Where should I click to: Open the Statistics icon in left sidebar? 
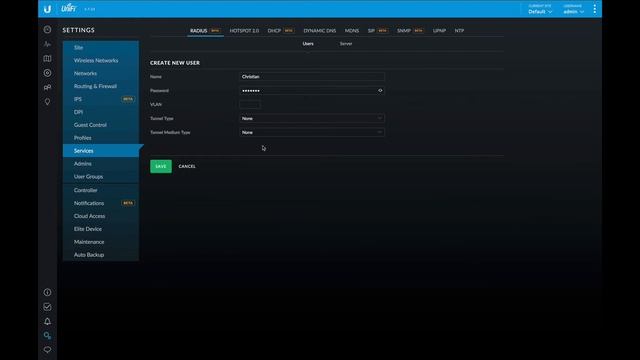[x=47, y=44]
